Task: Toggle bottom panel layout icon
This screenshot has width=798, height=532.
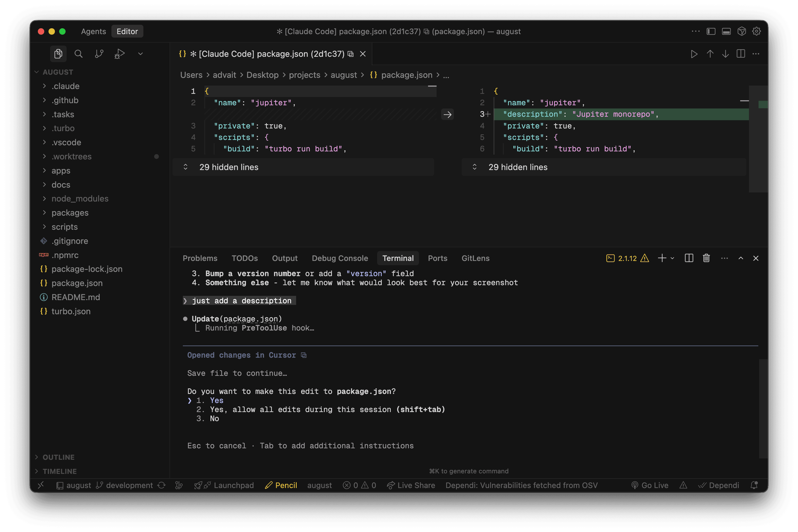Action: 726,31
